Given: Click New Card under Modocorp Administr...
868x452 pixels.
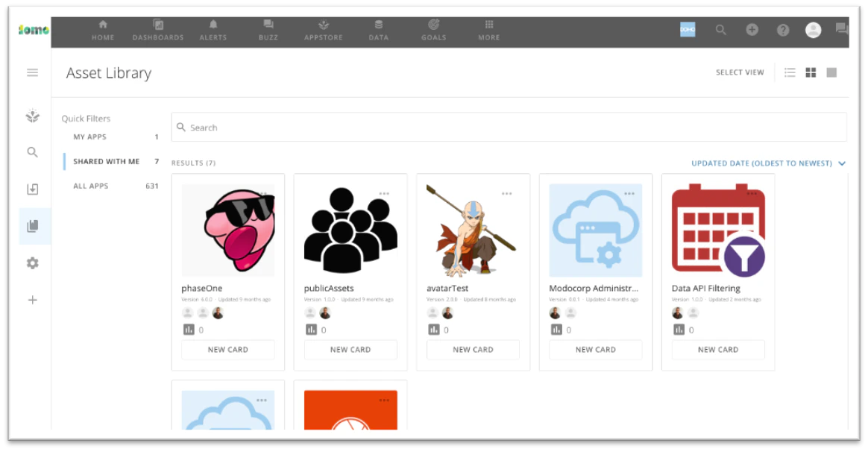Looking at the screenshot, I should click(x=596, y=350).
